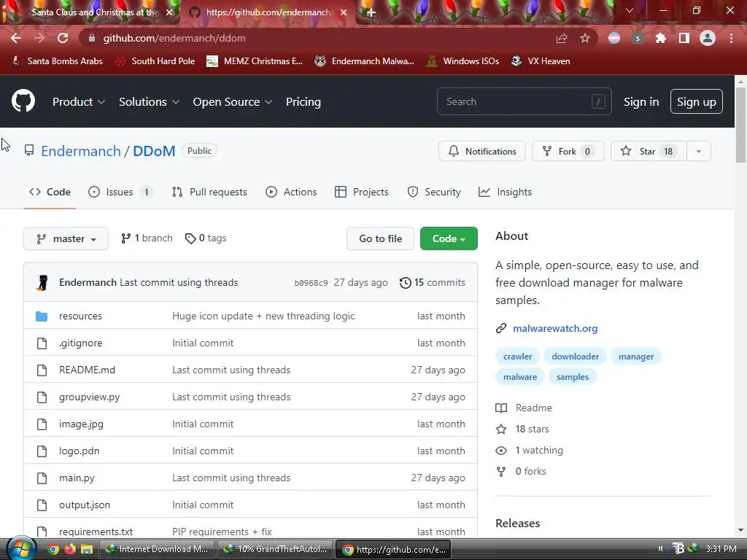The height and width of the screenshot is (560, 747).
Task: Expand the star lists dropdown arrow
Action: point(699,152)
